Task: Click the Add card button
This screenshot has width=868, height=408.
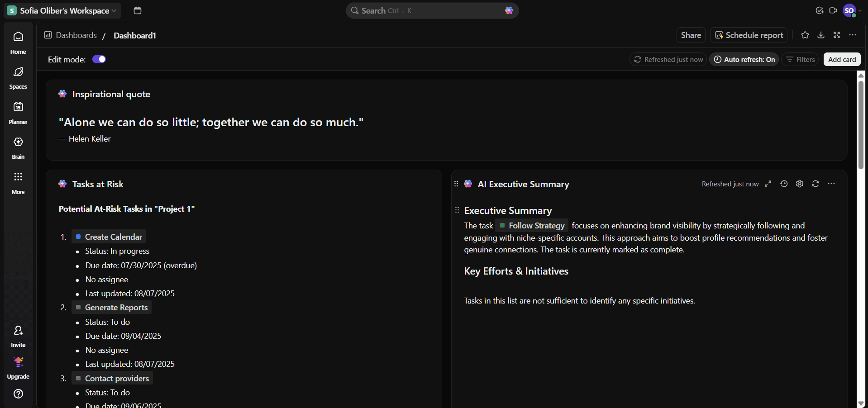Action: tap(842, 59)
